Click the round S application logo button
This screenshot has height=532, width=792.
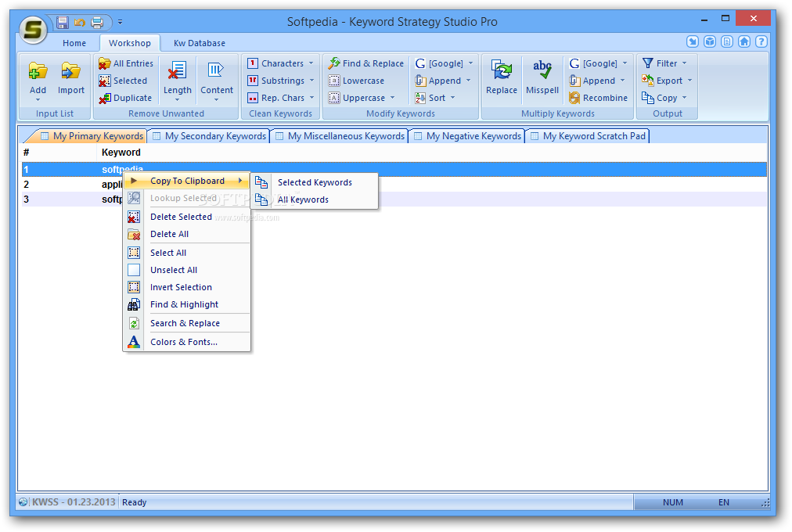pos(34,30)
